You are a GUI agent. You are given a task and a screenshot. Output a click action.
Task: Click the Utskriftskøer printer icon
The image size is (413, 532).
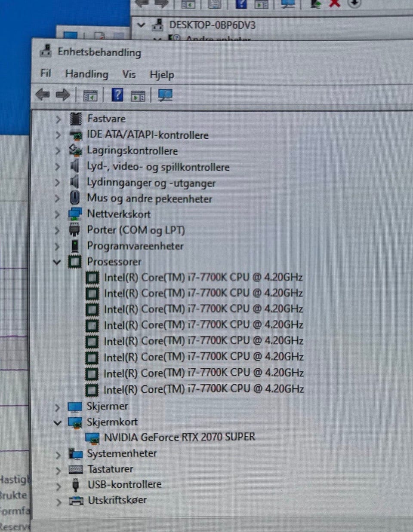coord(76,501)
